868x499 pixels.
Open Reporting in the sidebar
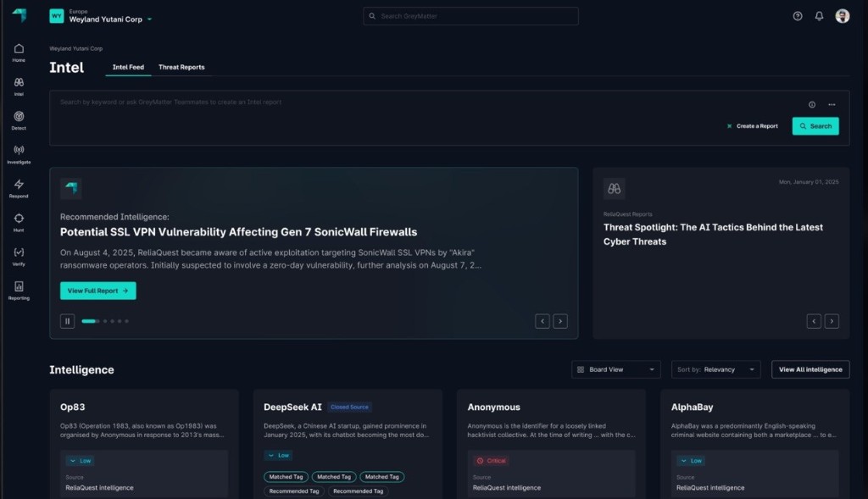pos(19,291)
